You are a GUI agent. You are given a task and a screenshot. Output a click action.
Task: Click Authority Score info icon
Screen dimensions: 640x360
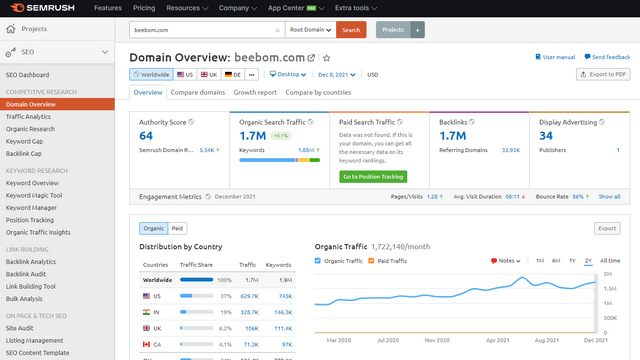(191, 122)
